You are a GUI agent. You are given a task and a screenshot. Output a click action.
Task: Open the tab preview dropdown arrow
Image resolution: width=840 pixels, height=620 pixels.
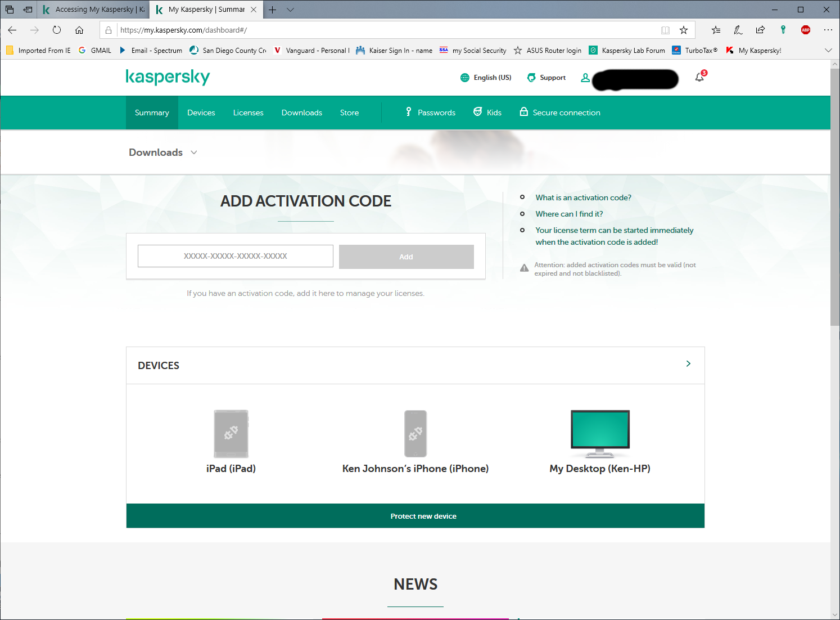290,10
